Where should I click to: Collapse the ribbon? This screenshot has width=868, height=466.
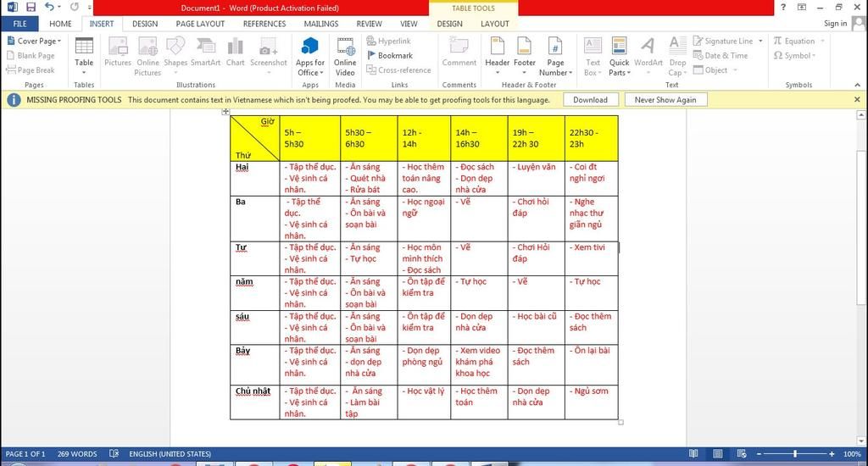pyautogui.click(x=858, y=85)
